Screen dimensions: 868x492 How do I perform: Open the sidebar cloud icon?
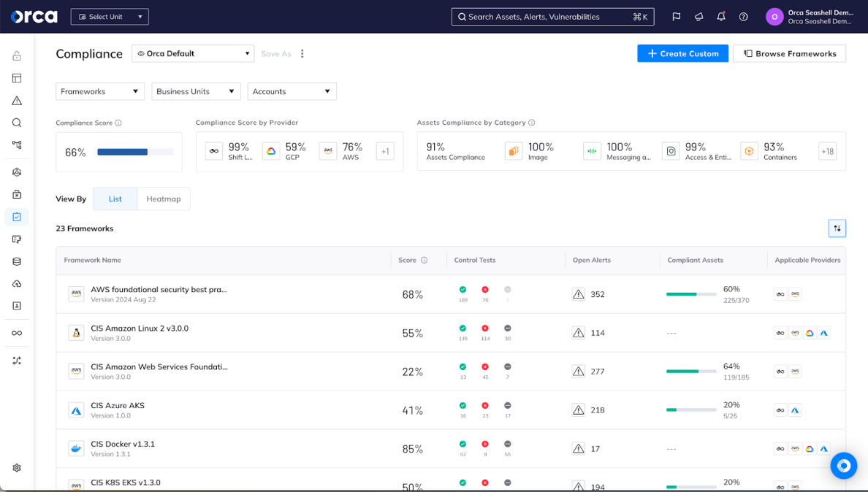click(x=17, y=283)
